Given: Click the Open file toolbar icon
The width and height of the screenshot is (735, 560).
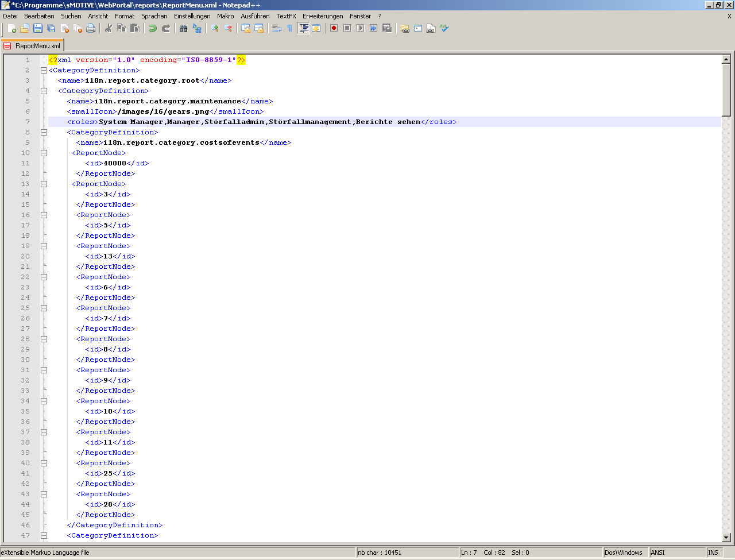Looking at the screenshot, I should pos(25,28).
